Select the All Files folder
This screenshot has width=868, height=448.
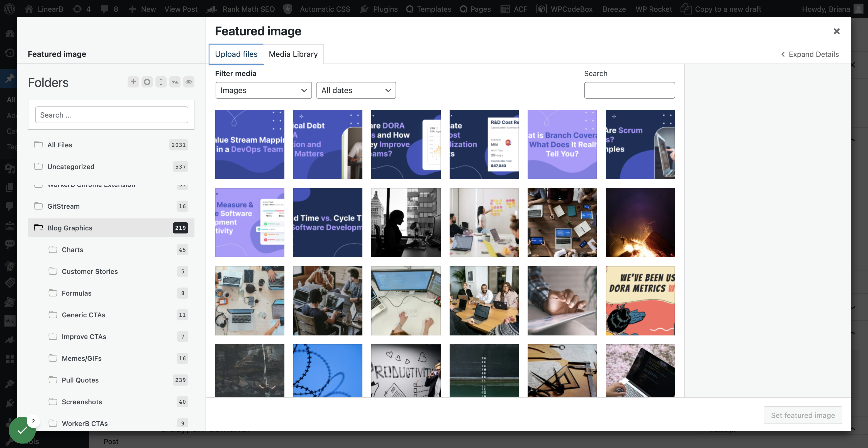point(111,145)
